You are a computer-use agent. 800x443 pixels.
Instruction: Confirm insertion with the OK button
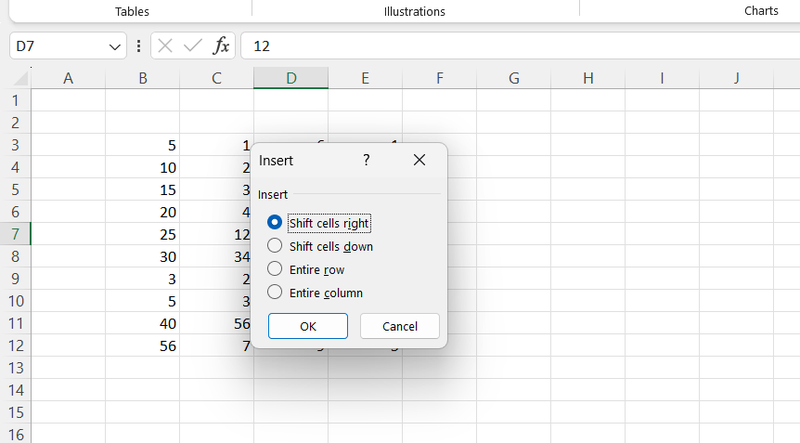click(x=308, y=326)
